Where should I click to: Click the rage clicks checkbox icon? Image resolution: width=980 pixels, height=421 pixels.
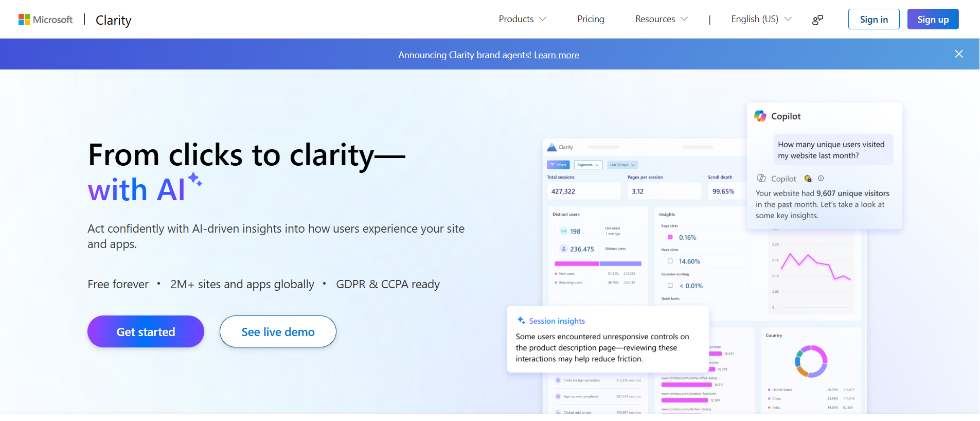(x=670, y=237)
